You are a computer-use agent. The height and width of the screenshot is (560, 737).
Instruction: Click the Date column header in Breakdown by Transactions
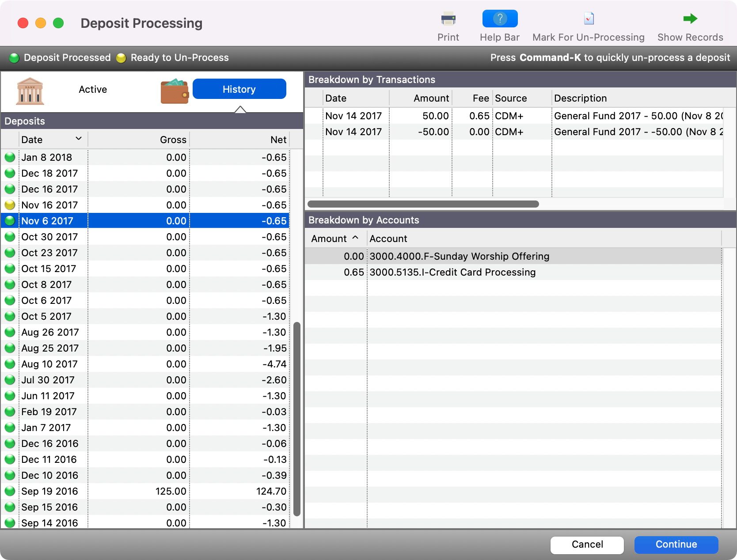coord(337,98)
